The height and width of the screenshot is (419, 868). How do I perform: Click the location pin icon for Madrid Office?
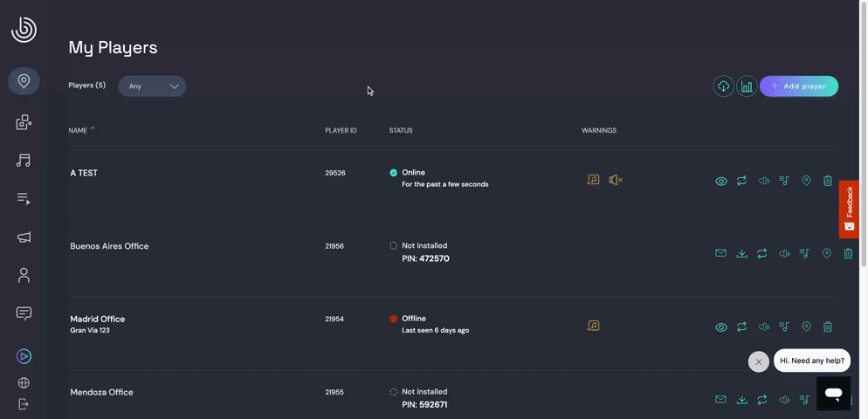point(806,326)
